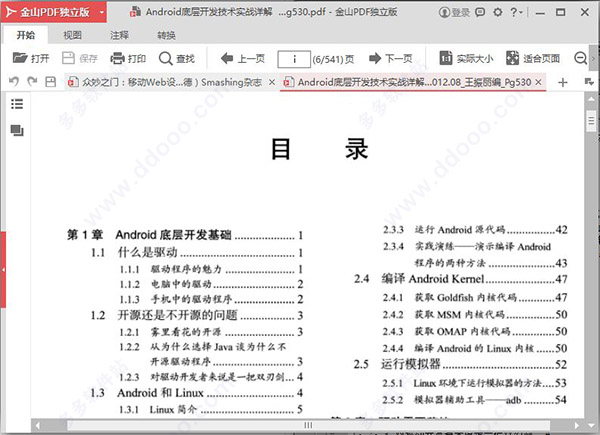
Task: Expand the toolbar overflow arrow
Action: pos(593,59)
